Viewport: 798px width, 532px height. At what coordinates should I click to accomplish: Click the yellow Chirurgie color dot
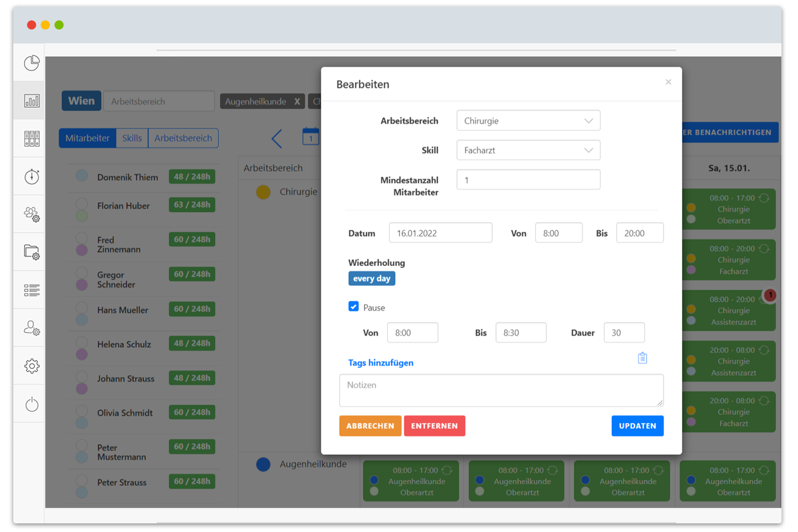point(263,192)
